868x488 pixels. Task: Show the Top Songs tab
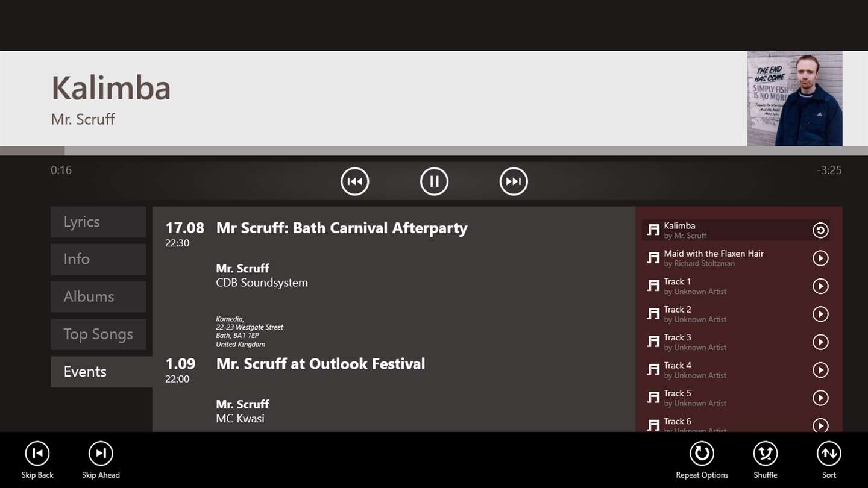98,334
